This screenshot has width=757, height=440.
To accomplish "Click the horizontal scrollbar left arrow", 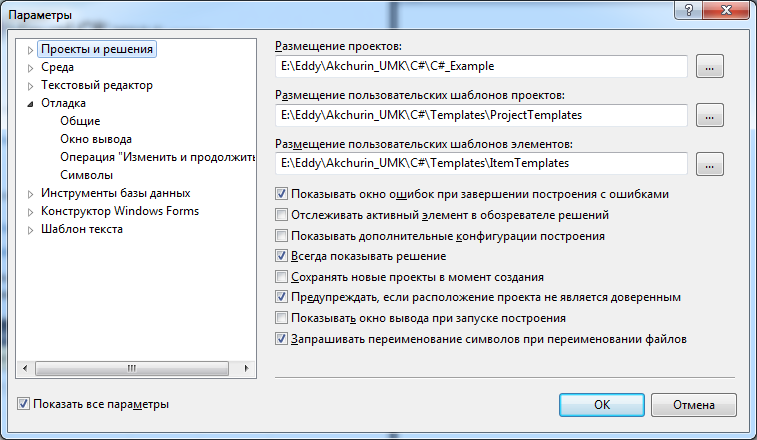I will coord(25,369).
